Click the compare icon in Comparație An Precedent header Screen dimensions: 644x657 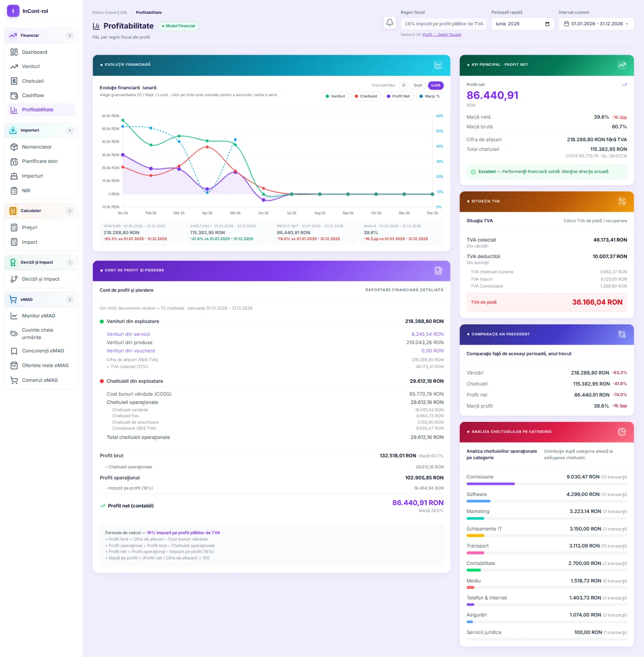[622, 334]
